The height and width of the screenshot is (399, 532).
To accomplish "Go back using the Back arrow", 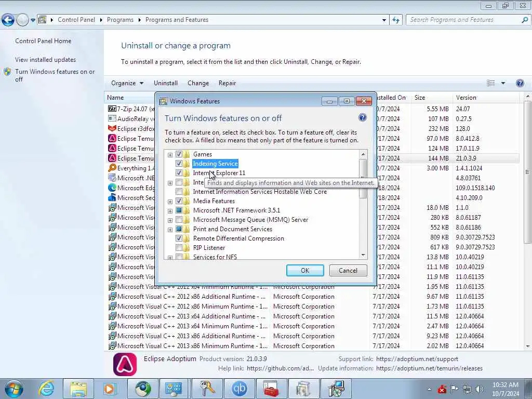I will [x=8, y=20].
